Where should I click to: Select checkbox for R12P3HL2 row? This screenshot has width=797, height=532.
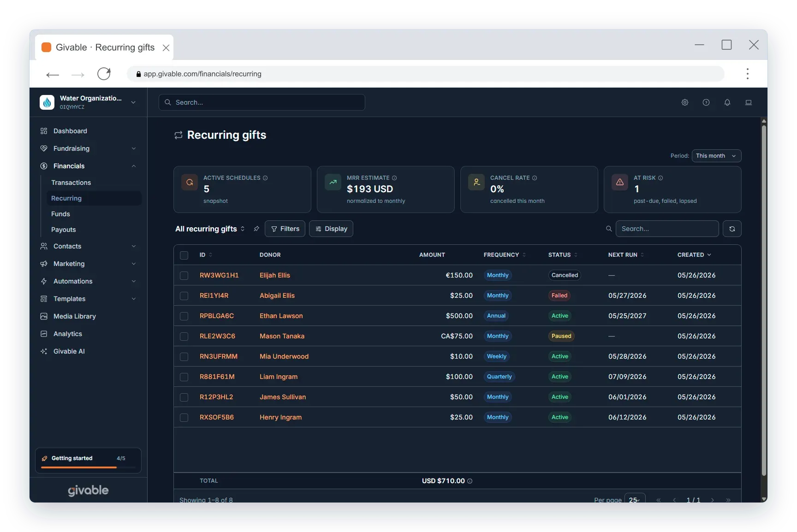184,397
